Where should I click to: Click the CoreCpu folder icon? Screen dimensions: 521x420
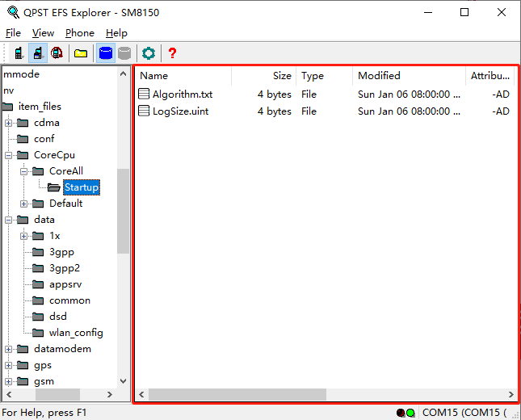pos(23,155)
